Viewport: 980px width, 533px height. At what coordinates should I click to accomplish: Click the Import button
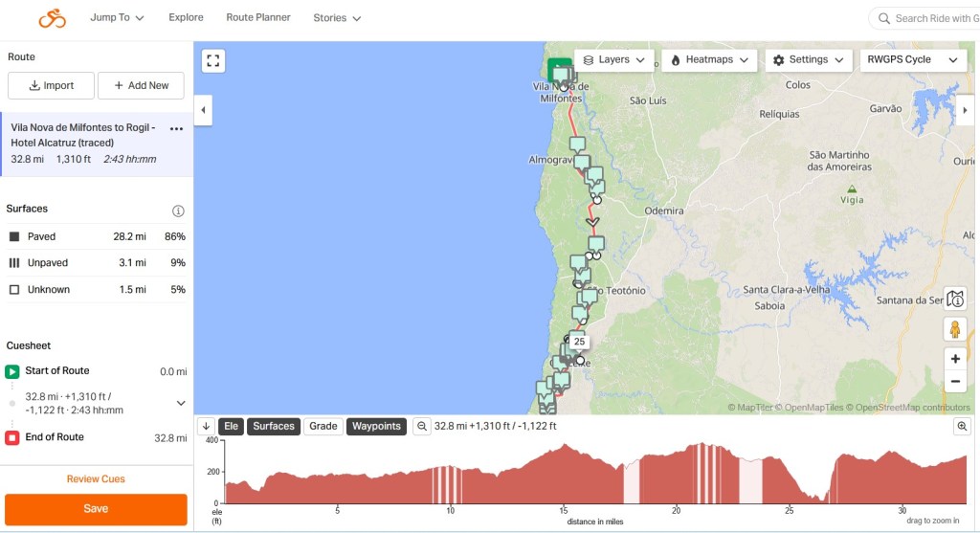[x=52, y=85]
